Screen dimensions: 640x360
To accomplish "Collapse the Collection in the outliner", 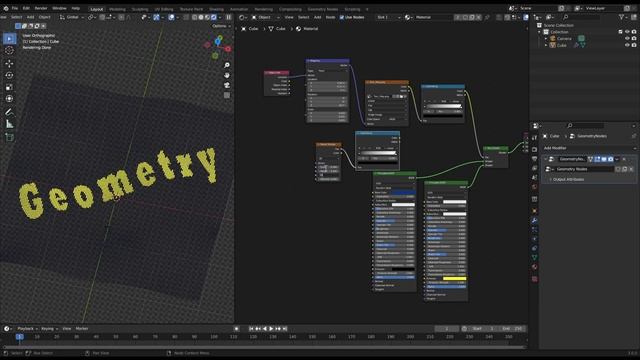I will [x=540, y=32].
